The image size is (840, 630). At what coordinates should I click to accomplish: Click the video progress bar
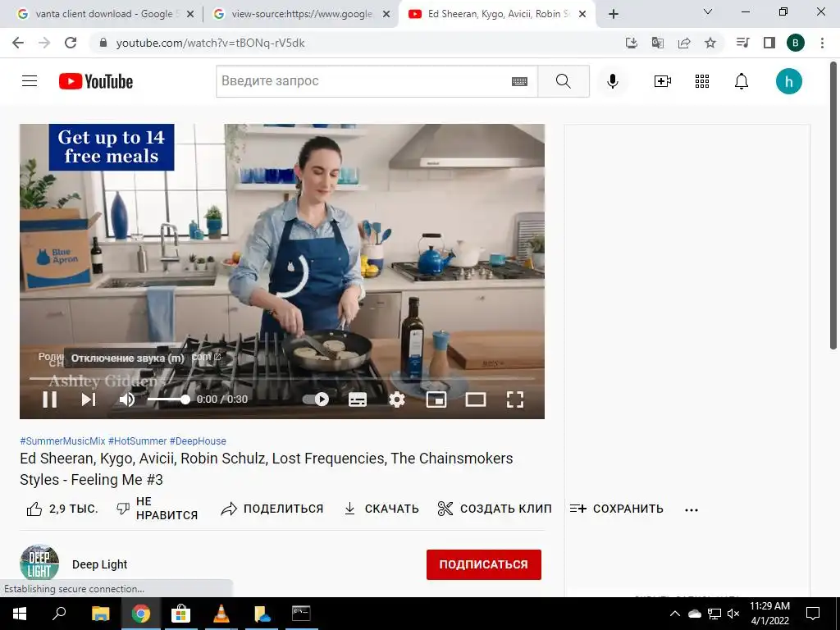click(282, 378)
